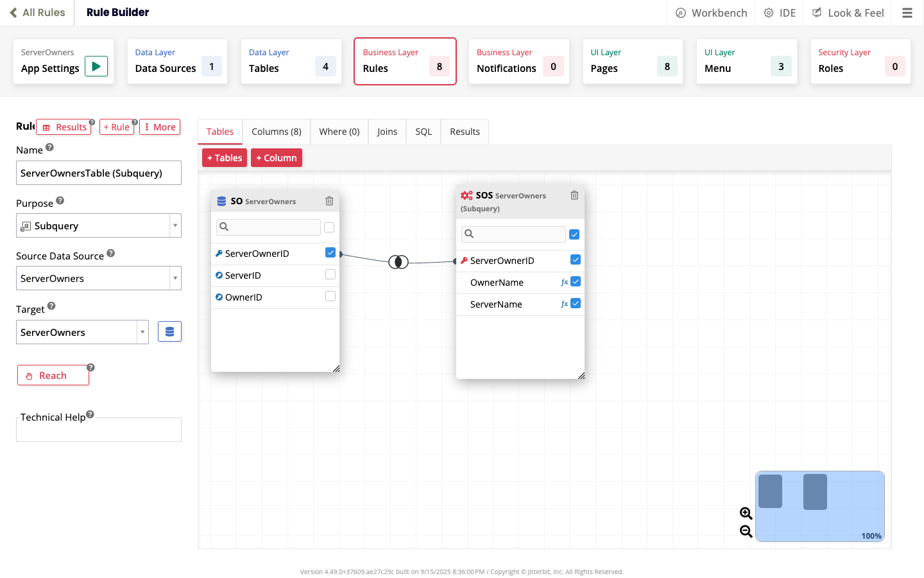Screen dimensions: 924x578
Task: Click the join circle icon between tables
Action: coord(398,262)
